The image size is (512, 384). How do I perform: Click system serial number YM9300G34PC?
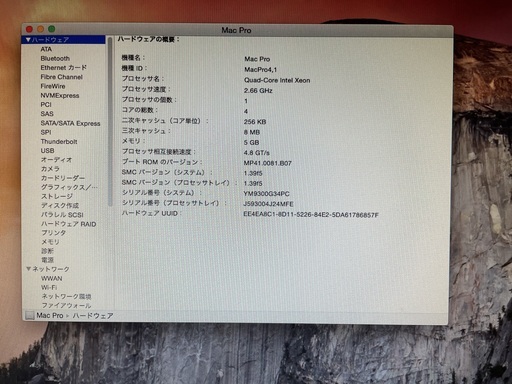pyautogui.click(x=266, y=194)
